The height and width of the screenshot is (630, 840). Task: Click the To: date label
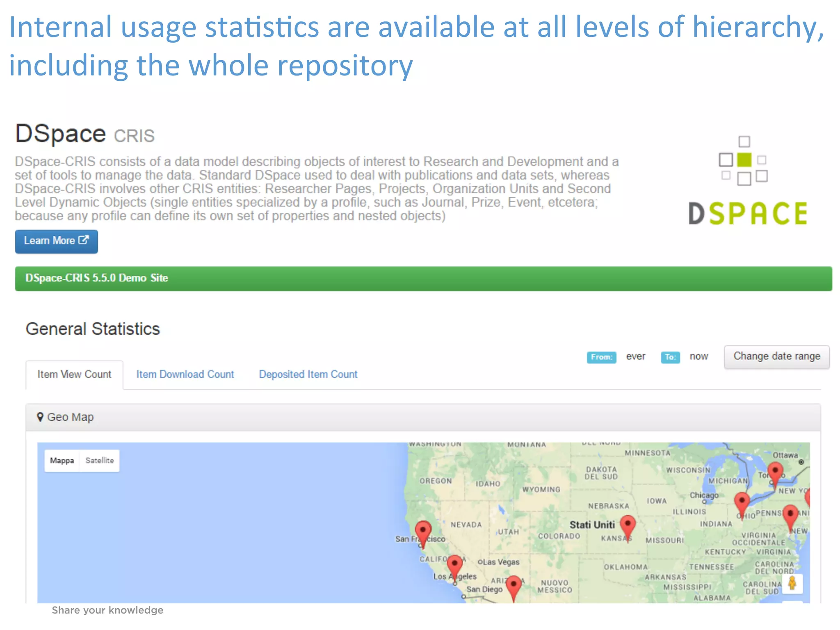pyautogui.click(x=670, y=357)
